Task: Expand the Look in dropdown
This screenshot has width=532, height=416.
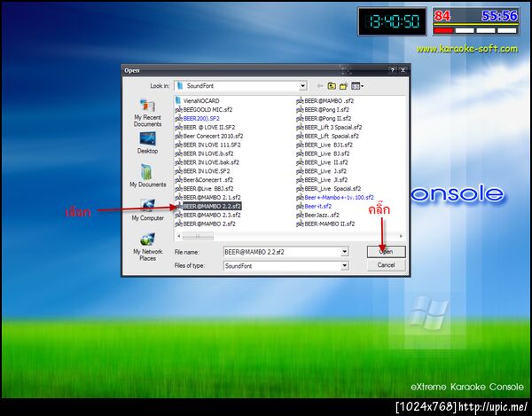Action: pos(302,86)
